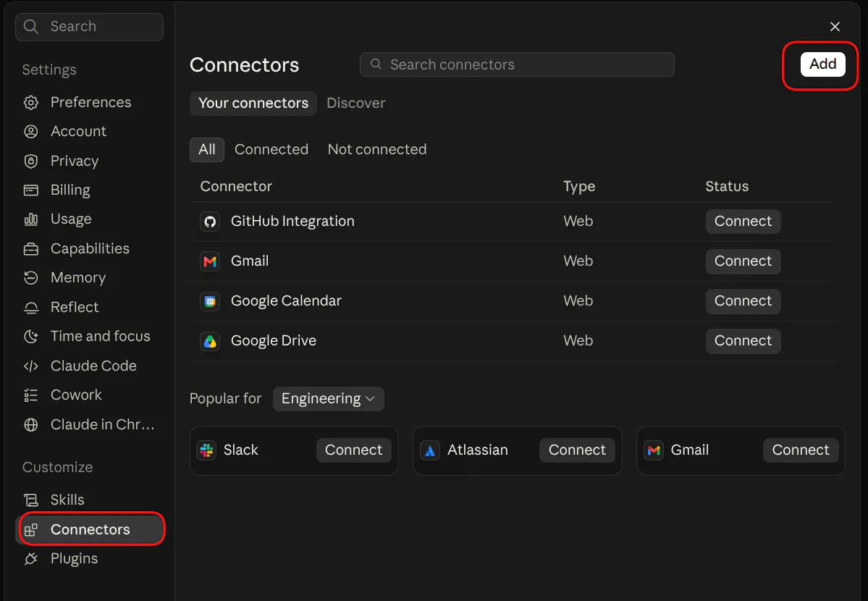Click the Connectors blocks icon in sidebar

(x=31, y=529)
